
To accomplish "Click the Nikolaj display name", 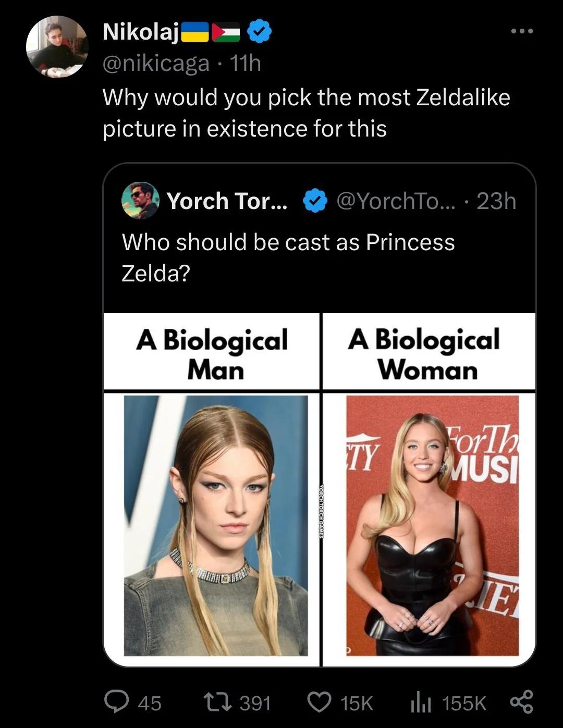I will coord(141,32).
